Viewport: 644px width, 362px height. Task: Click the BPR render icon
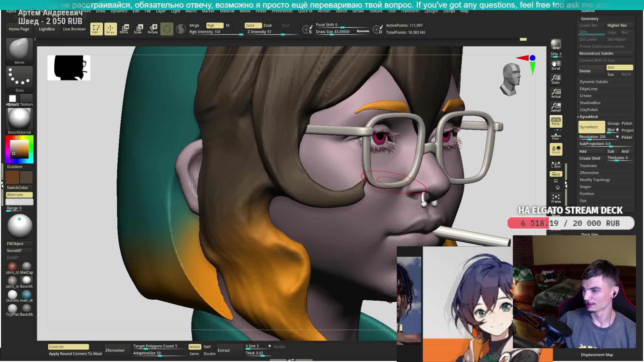click(x=556, y=45)
